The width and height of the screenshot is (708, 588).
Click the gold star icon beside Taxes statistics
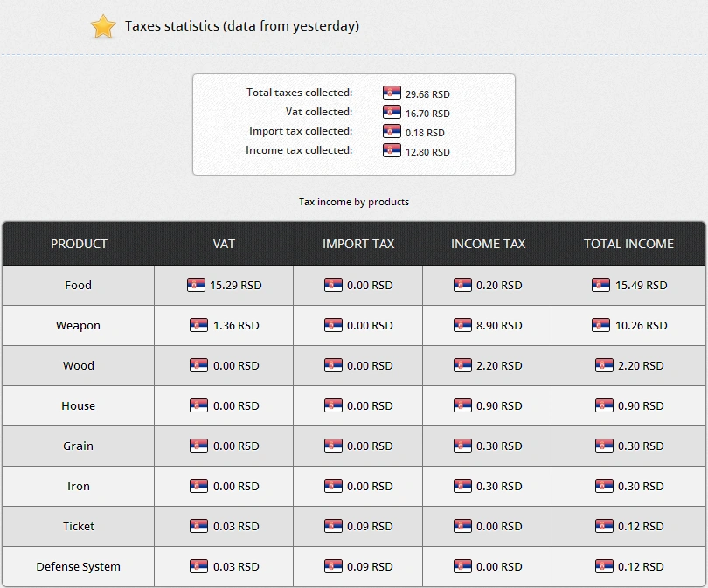(x=103, y=27)
